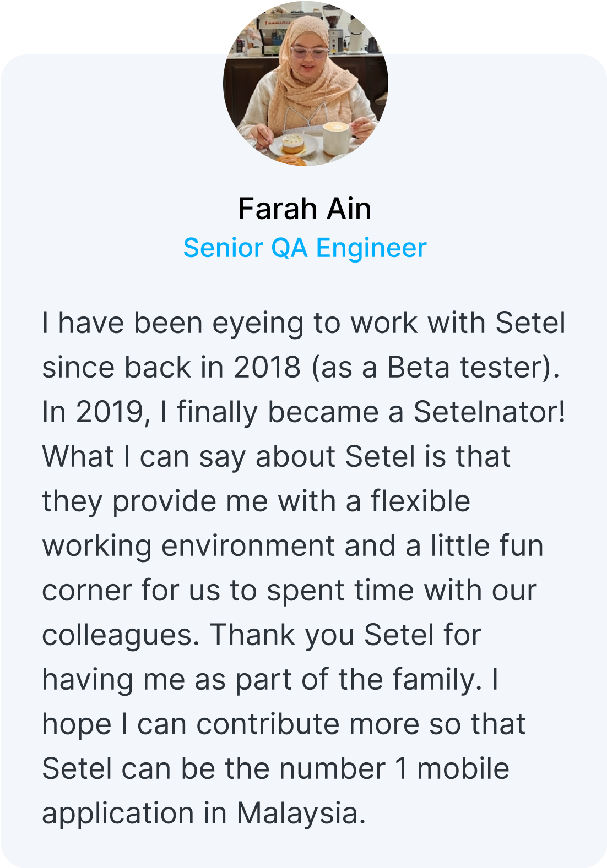Screen dimensions: 607x868
Task: Click the phrase 'Thank you Setel for'
Action: coord(345,635)
